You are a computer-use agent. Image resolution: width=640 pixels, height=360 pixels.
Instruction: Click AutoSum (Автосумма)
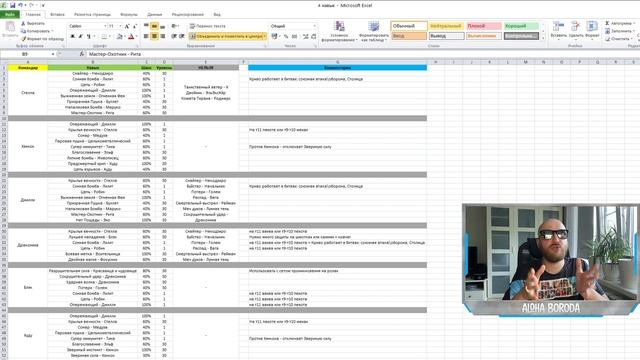pos(619,23)
